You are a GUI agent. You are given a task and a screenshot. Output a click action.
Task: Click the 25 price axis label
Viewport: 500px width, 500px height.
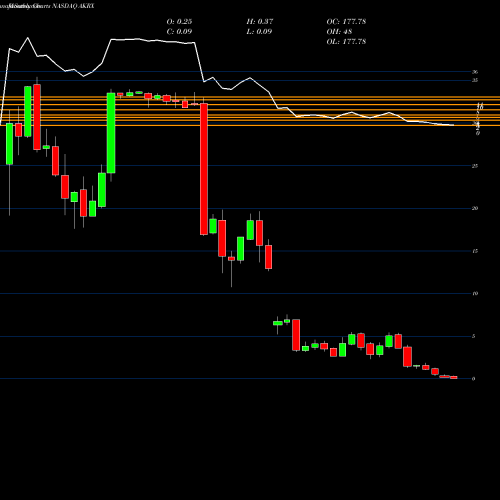pyautogui.click(x=475, y=166)
